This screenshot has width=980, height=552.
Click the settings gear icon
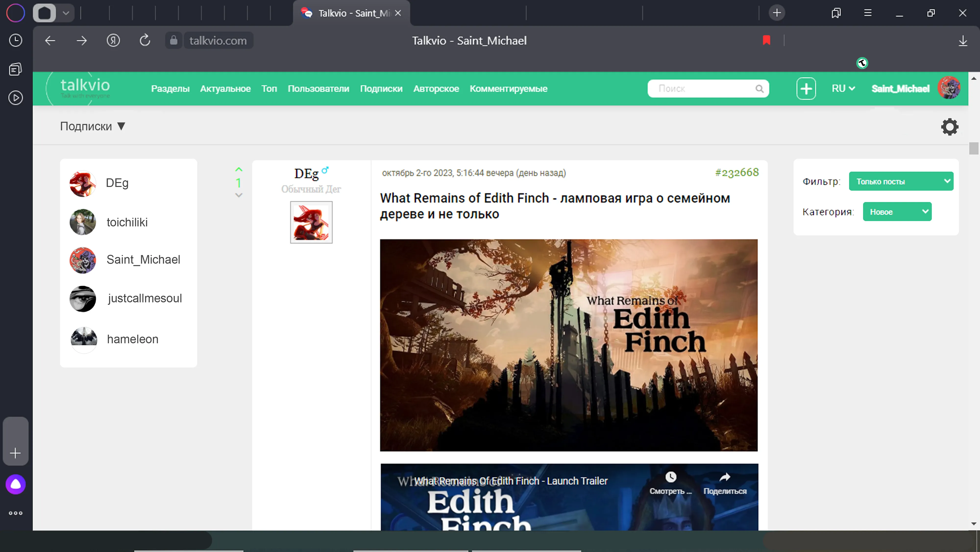pos(950,127)
